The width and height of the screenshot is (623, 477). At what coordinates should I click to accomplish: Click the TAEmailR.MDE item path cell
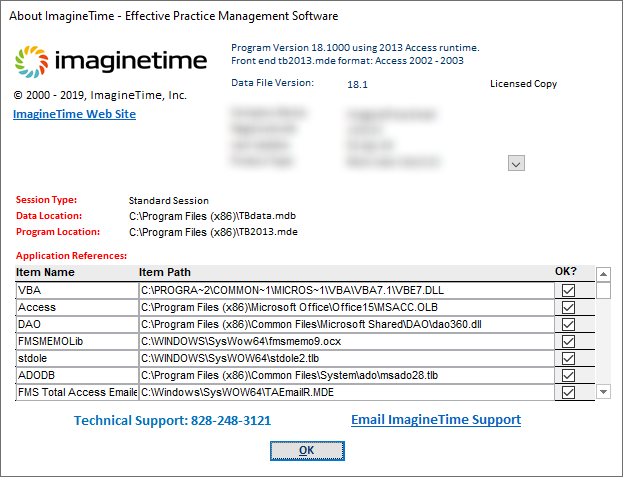pyautogui.click(x=346, y=392)
